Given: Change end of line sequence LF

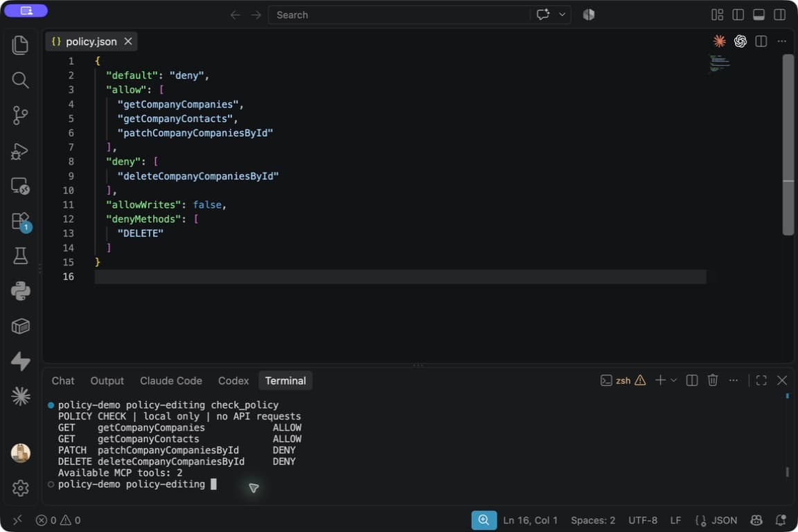Looking at the screenshot, I should (x=675, y=520).
